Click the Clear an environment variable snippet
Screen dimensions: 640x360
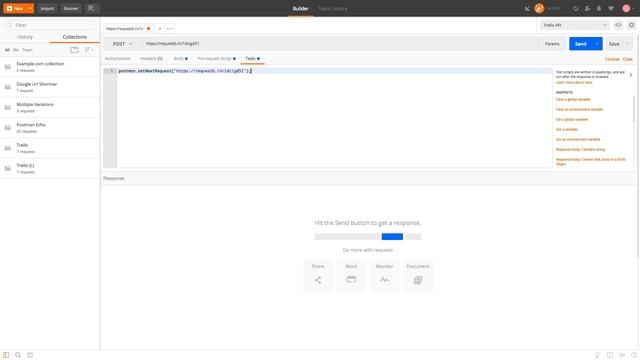pyautogui.click(x=579, y=109)
